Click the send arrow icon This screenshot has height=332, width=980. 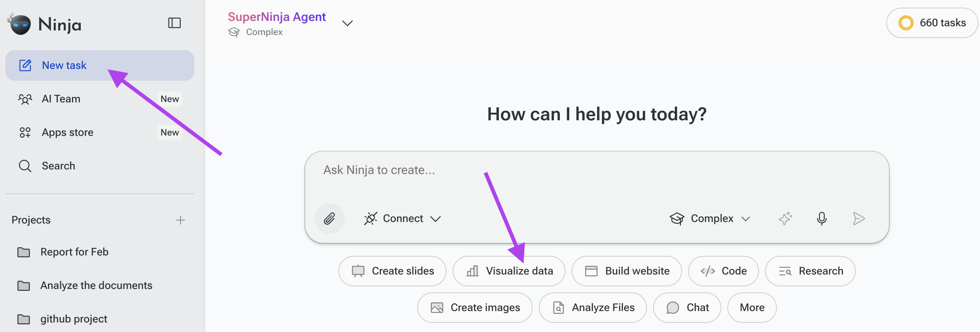coord(858,219)
